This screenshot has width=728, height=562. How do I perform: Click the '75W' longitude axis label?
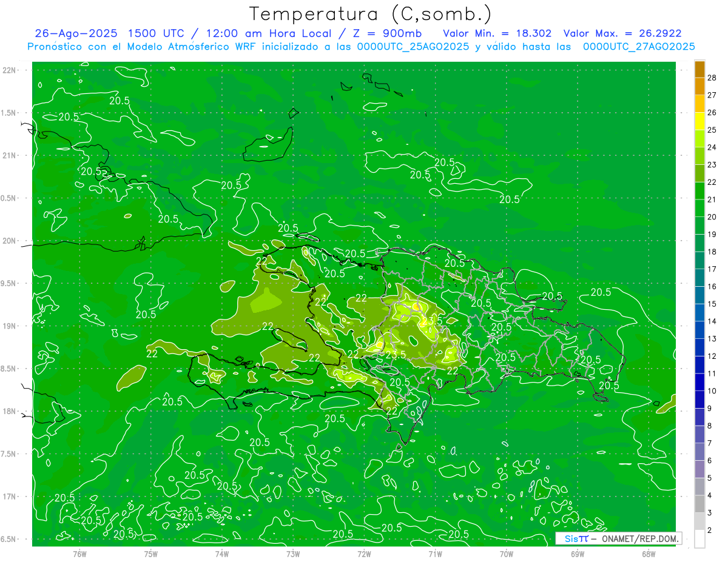click(x=151, y=554)
